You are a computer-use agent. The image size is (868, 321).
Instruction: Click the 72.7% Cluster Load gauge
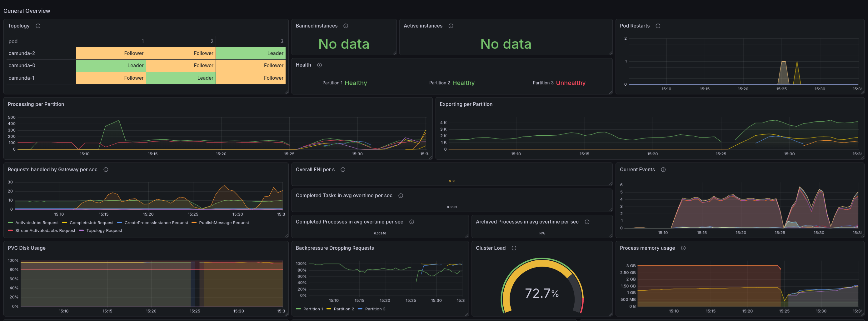(542, 286)
